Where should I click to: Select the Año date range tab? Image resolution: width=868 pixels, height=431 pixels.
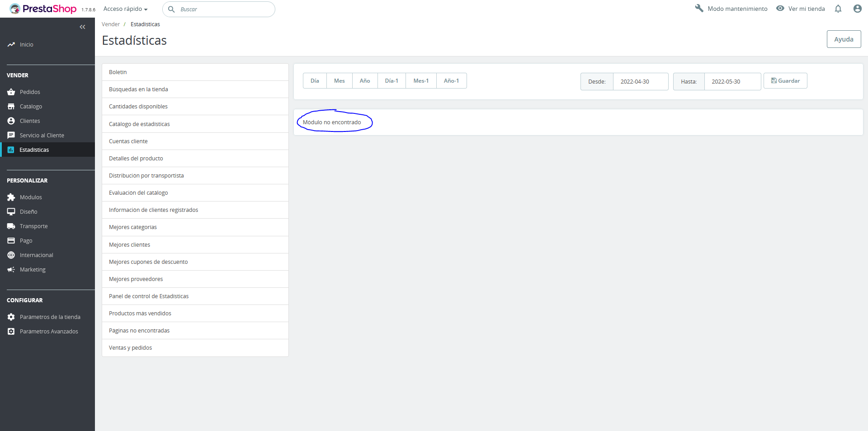365,81
